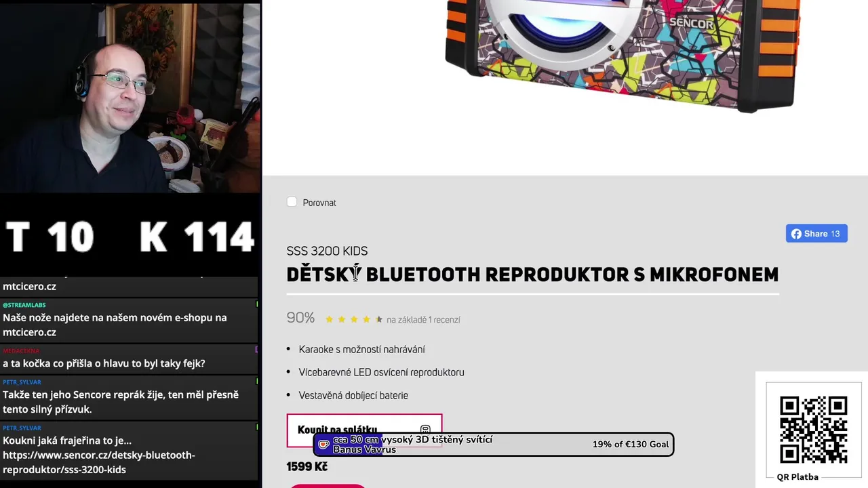Click the star rating row
868x488 pixels.
(x=353, y=319)
